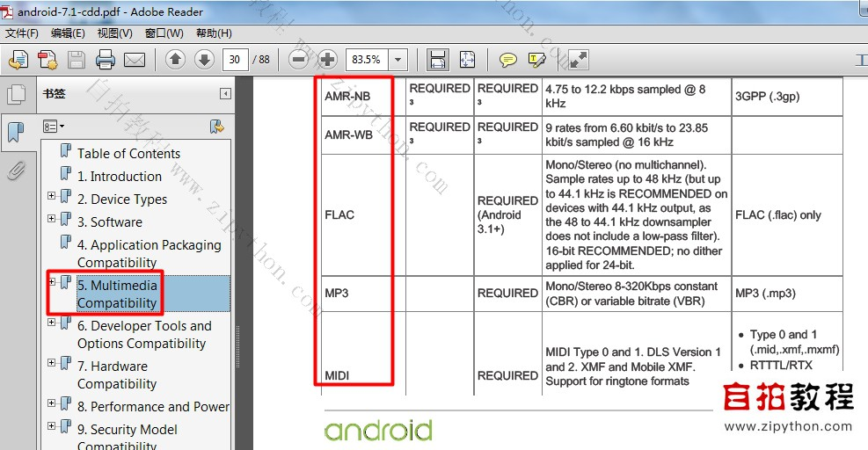The width and height of the screenshot is (868, 450).
Task: Send file by email envelope icon
Action: [x=135, y=59]
